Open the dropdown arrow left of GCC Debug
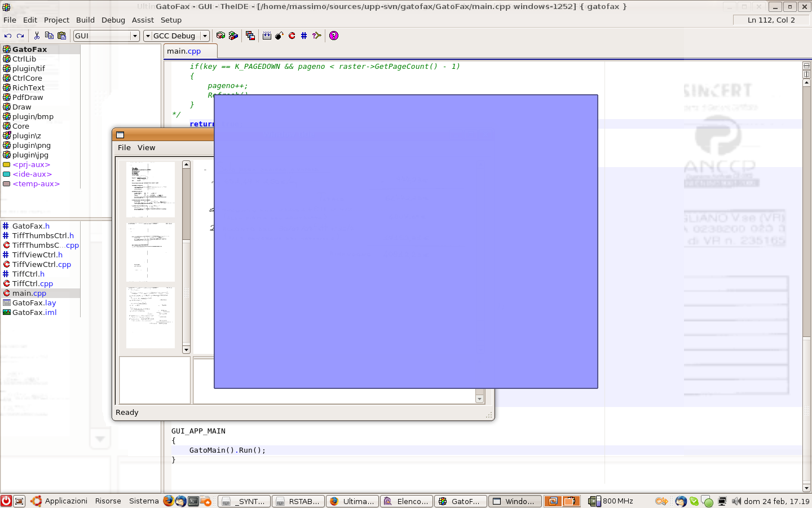 tap(148, 36)
